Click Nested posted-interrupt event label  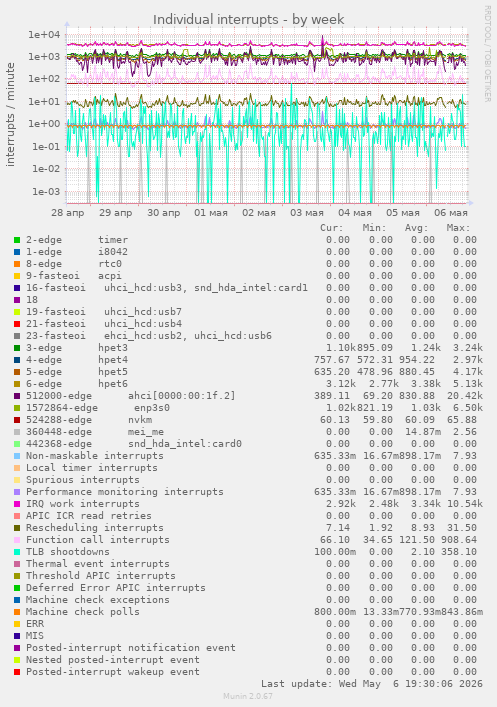pos(113,660)
